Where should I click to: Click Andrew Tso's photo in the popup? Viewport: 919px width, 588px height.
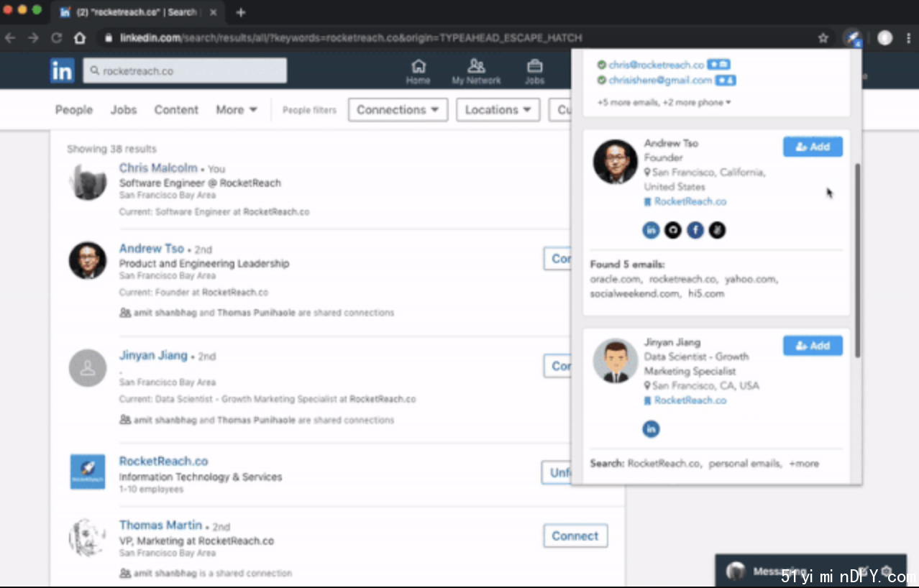pyautogui.click(x=616, y=162)
